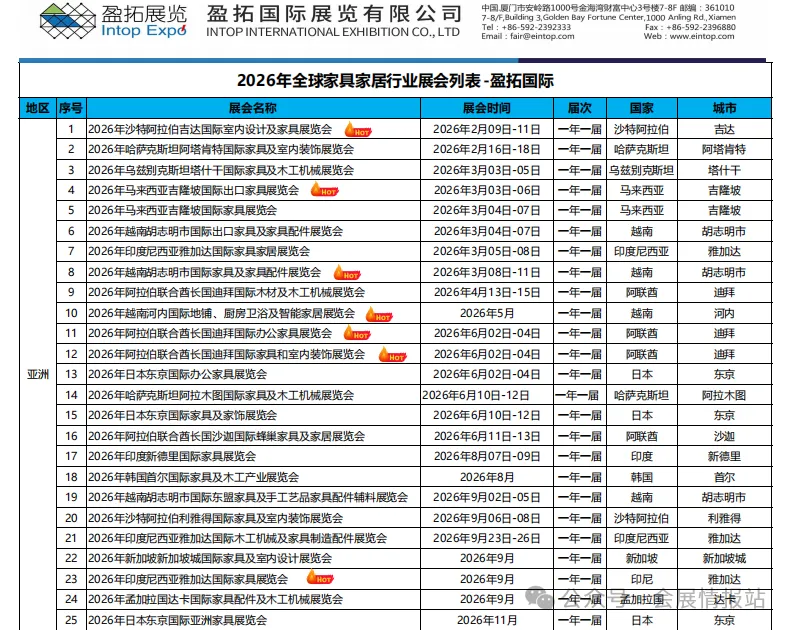
Task: Select 2026年印度尼西亚雅加达国际家具家居展览会
Action: [199, 251]
